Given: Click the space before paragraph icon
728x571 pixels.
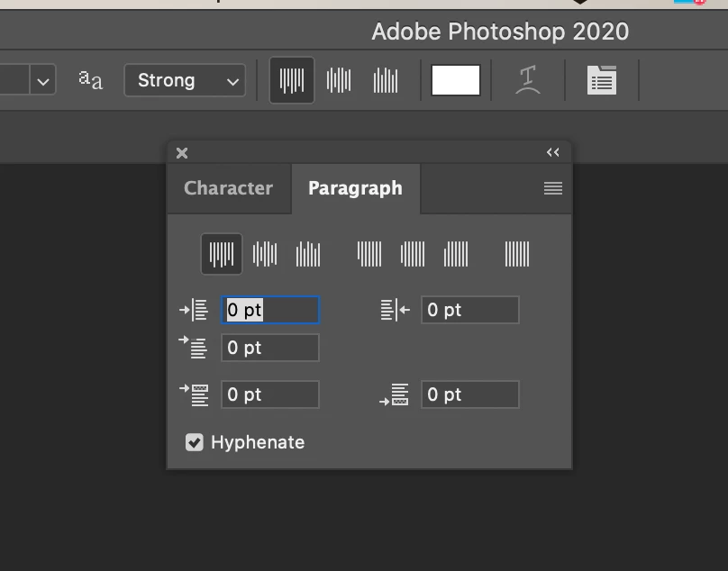Looking at the screenshot, I should 194,394.
